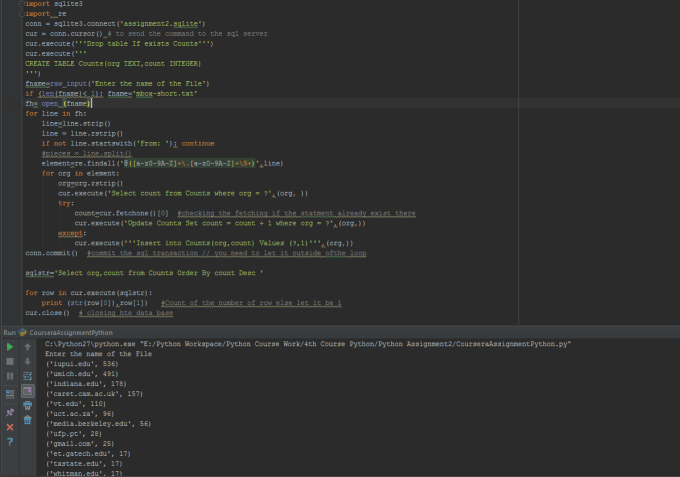Image resolution: width=680 pixels, height=477 pixels.
Task: Click output row ('txstate.edu', 17)
Action: pyautogui.click(x=84, y=464)
